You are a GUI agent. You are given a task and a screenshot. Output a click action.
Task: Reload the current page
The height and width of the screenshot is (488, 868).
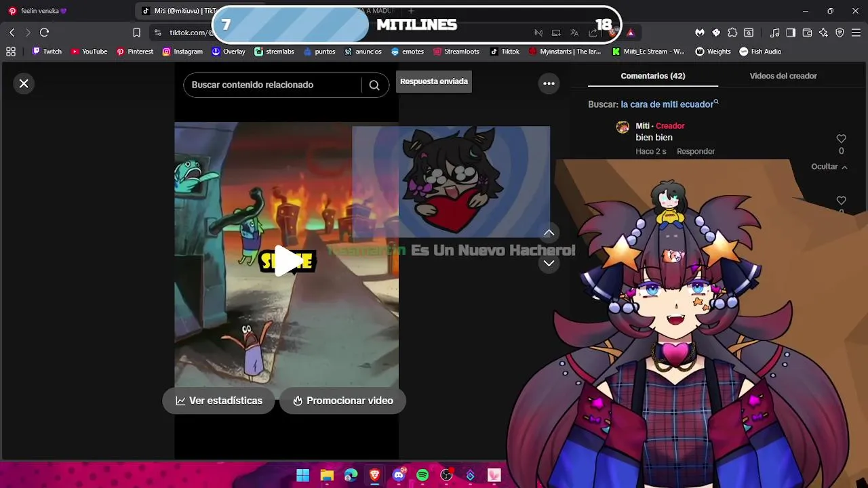pos(45,33)
